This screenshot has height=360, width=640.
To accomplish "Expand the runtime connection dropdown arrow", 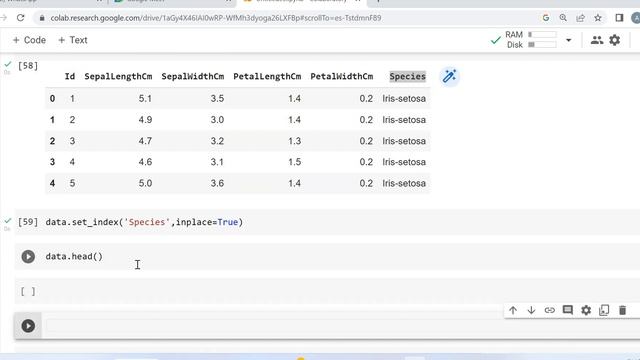I will pyautogui.click(x=569, y=40).
